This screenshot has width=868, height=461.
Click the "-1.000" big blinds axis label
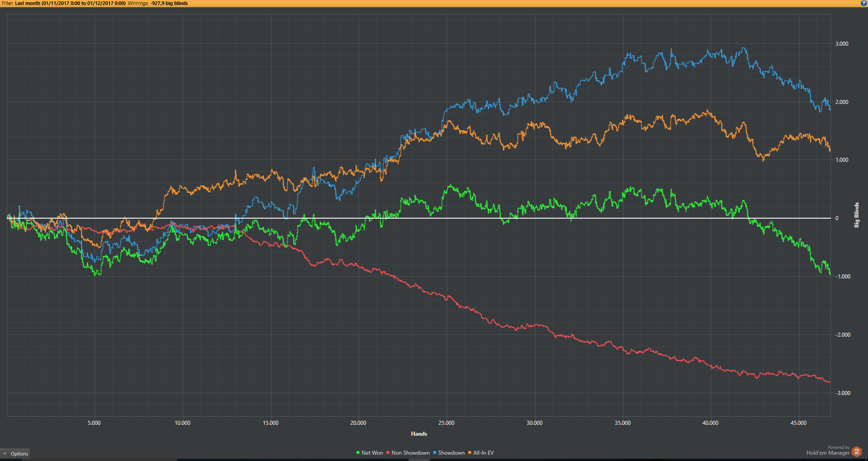click(x=843, y=277)
